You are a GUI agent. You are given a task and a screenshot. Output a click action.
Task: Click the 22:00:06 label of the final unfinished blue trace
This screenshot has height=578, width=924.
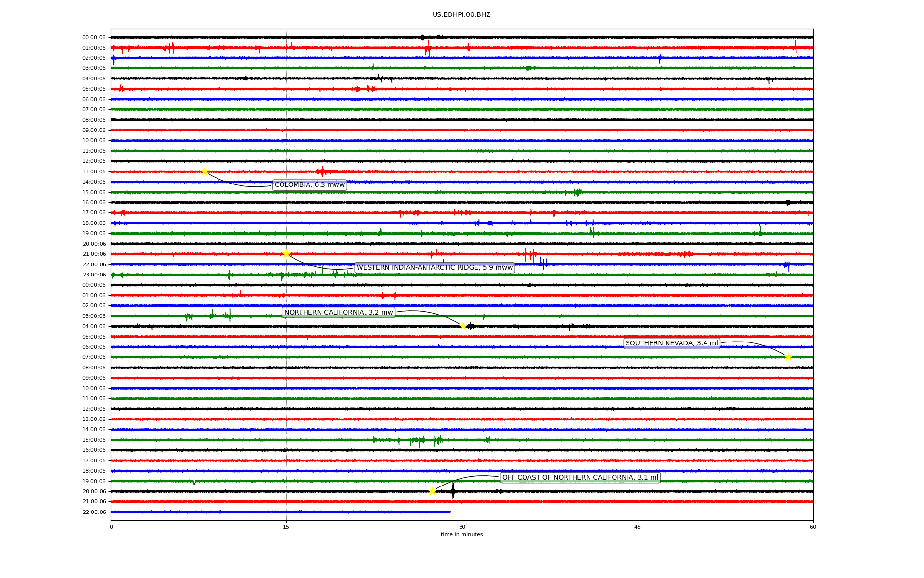click(94, 512)
